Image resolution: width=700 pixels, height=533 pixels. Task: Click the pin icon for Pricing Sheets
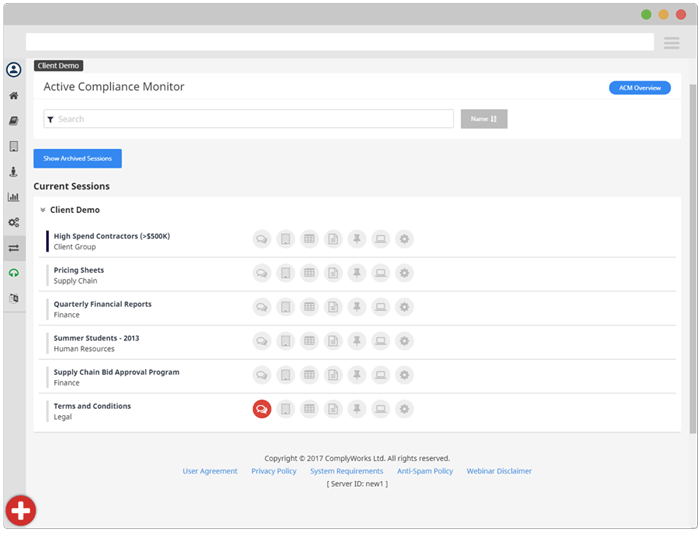[357, 273]
